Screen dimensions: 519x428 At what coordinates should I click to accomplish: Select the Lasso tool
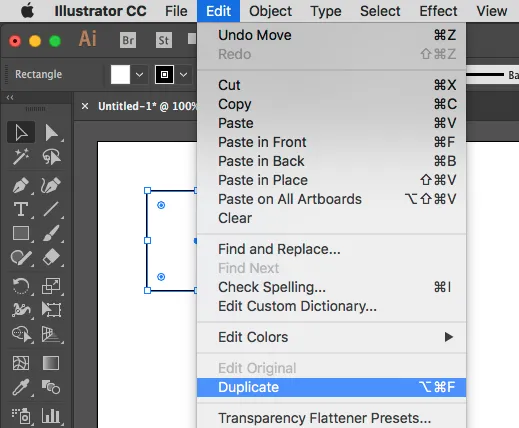(51, 157)
